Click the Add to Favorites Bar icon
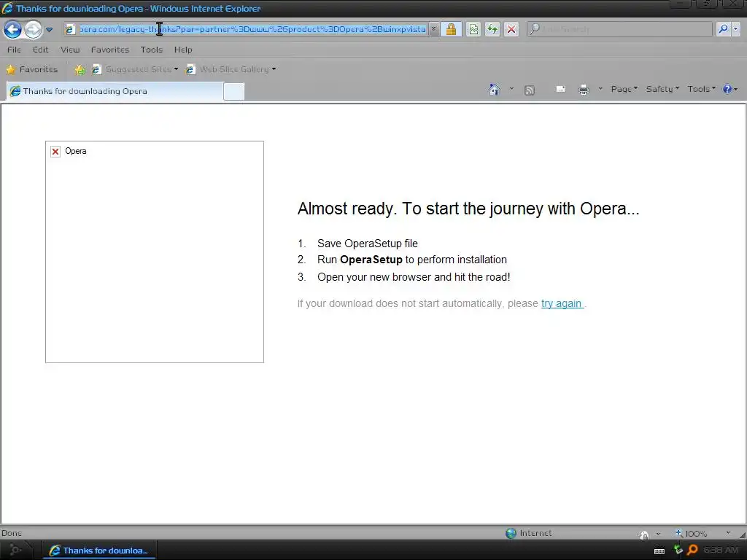Screen dimensions: 747x560 (80, 70)
